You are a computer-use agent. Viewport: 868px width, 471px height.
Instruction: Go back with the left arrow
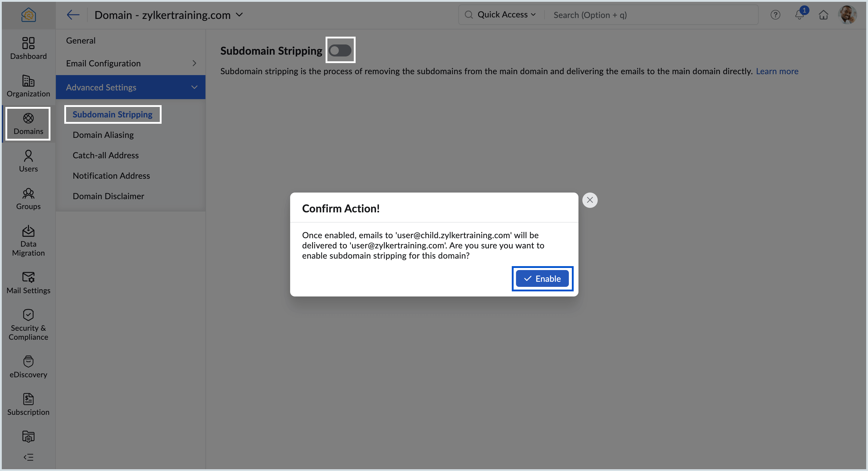coord(73,14)
